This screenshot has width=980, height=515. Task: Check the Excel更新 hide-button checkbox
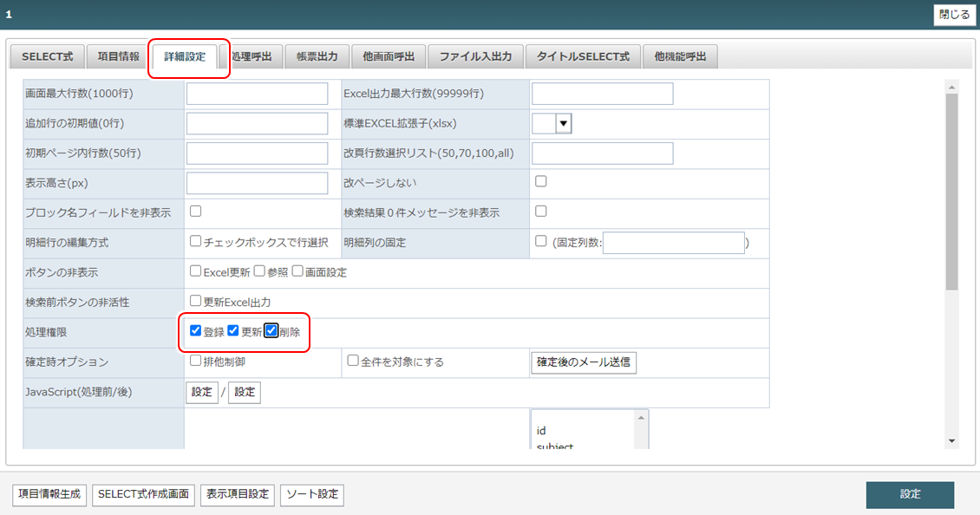click(196, 271)
